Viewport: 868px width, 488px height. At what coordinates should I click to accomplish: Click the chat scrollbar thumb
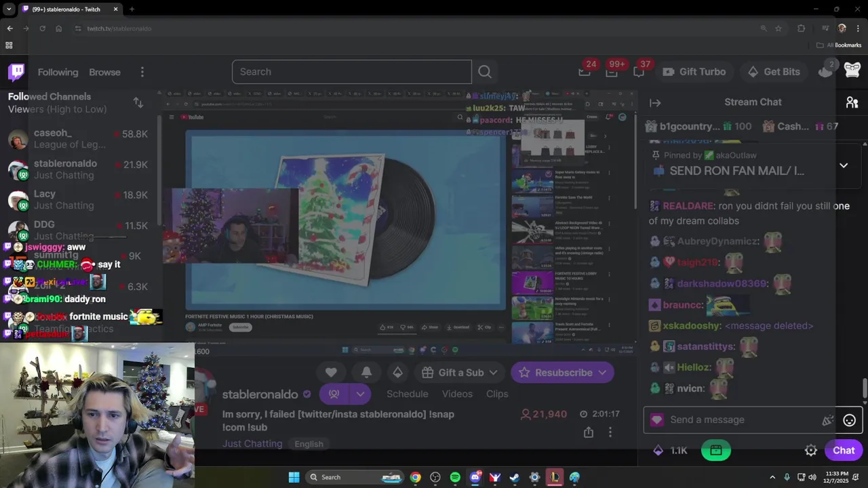click(x=865, y=389)
